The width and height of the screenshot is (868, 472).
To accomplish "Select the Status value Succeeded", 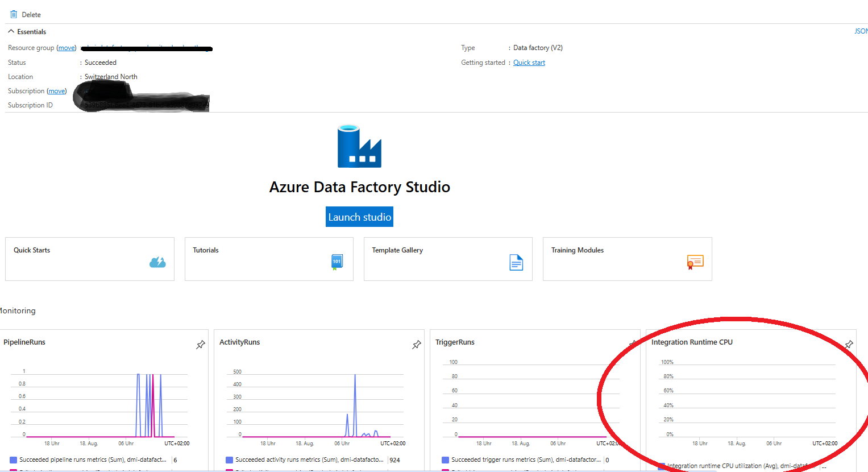I will [x=101, y=63].
